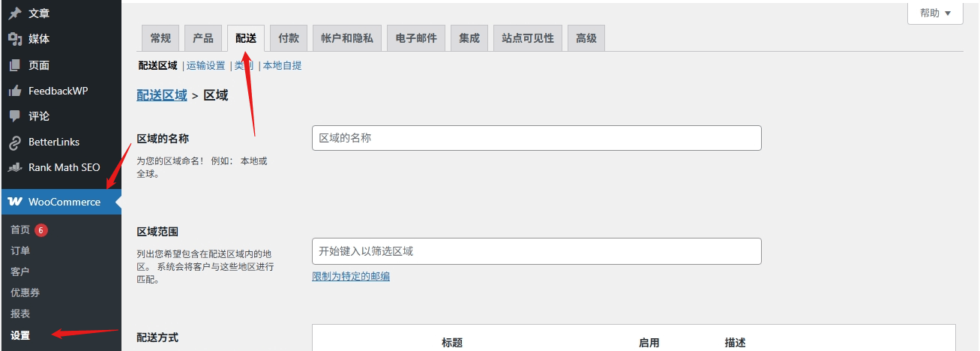Select the 配送区域 sub-navigation link

coord(158,65)
